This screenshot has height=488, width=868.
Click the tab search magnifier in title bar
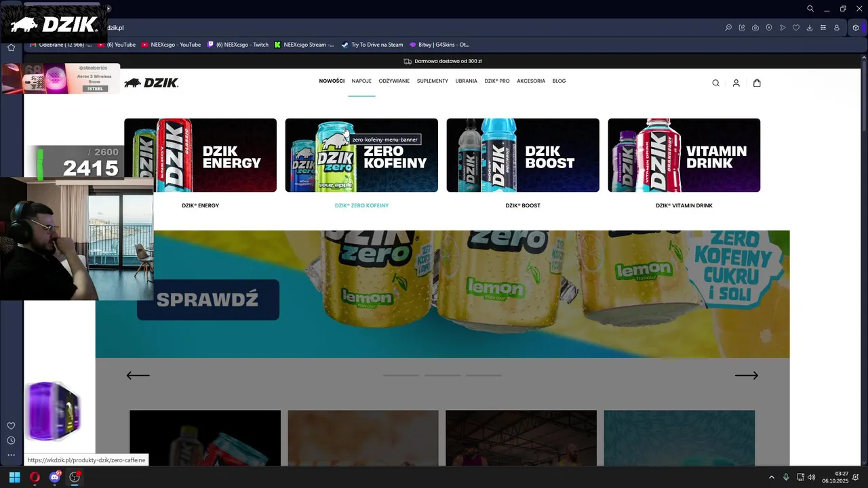(x=810, y=9)
